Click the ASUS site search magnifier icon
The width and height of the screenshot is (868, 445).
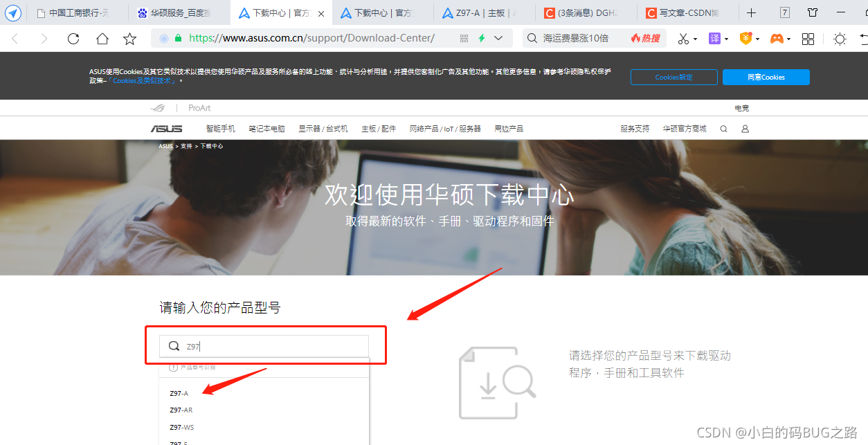click(724, 129)
